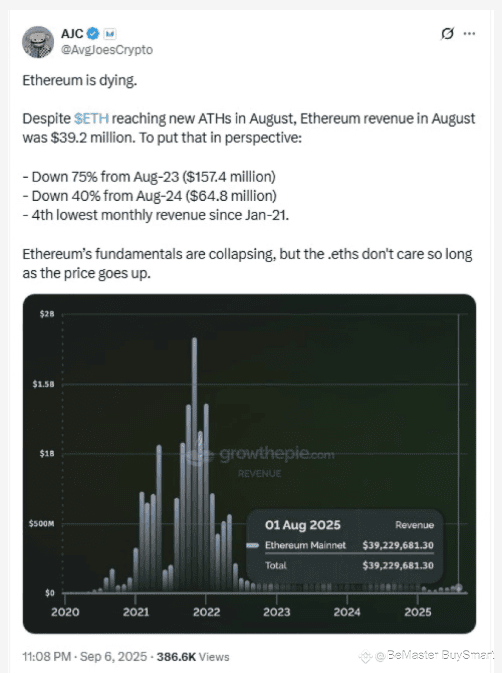Viewport: 502px width, 673px height.
Task: Open the three-dot more options menu
Action: tap(469, 33)
